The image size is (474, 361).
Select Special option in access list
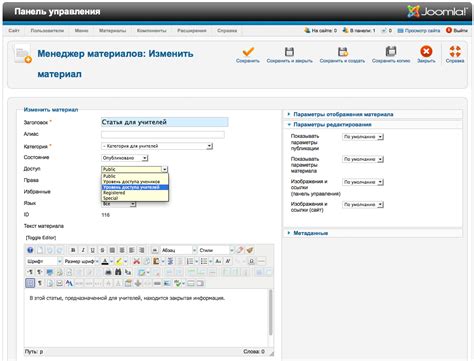(x=135, y=198)
